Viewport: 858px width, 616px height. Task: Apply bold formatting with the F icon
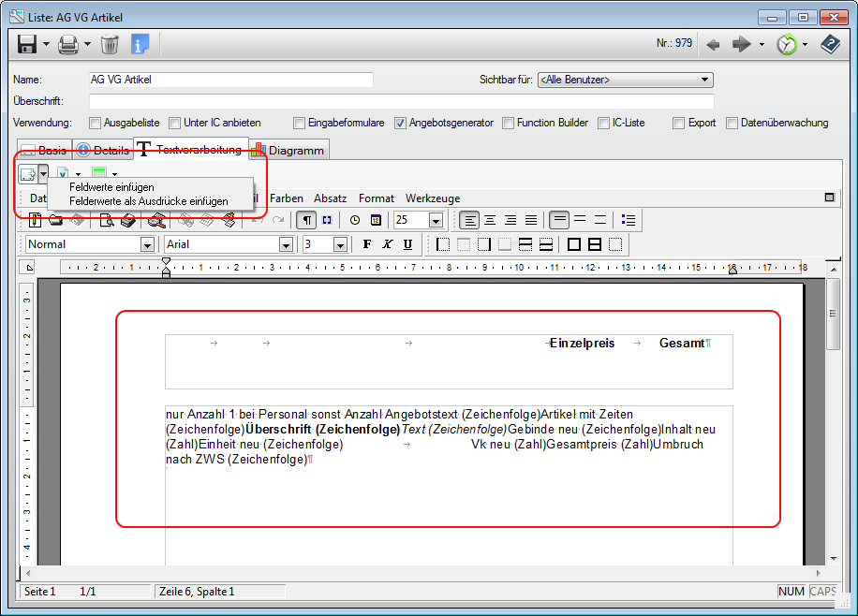pos(366,243)
